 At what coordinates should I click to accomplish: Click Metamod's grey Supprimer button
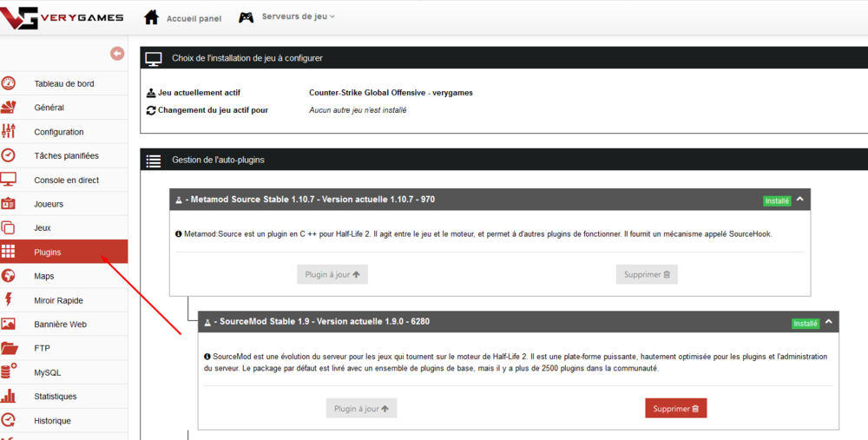point(647,274)
